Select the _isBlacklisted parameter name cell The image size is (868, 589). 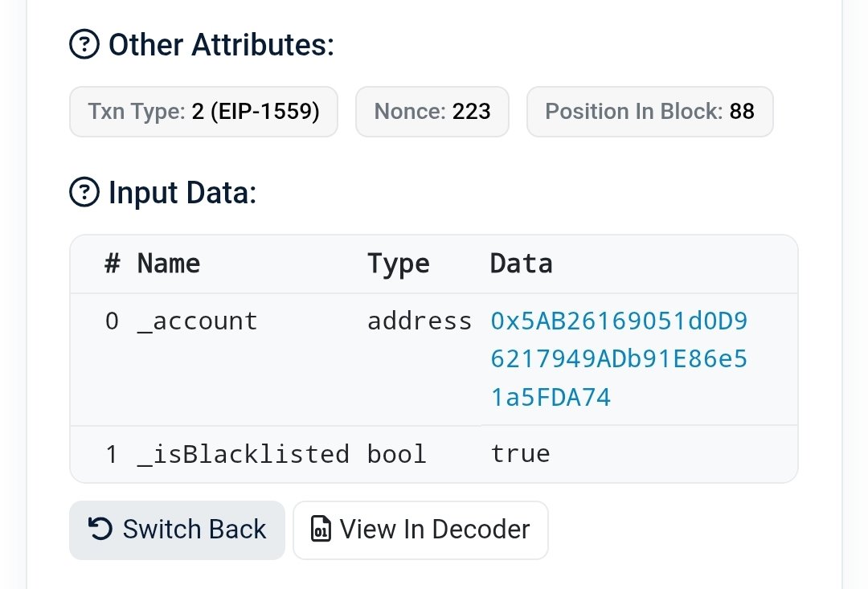[244, 454]
